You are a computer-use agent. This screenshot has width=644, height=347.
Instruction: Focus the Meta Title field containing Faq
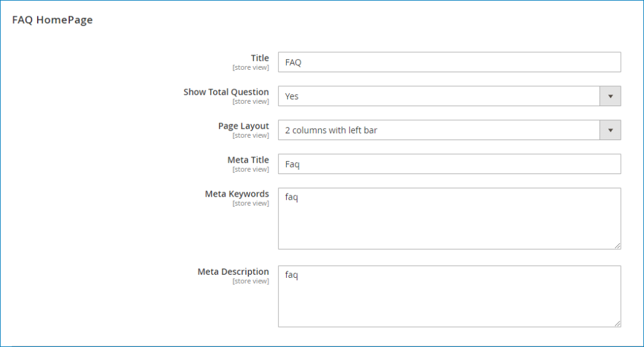click(x=449, y=164)
